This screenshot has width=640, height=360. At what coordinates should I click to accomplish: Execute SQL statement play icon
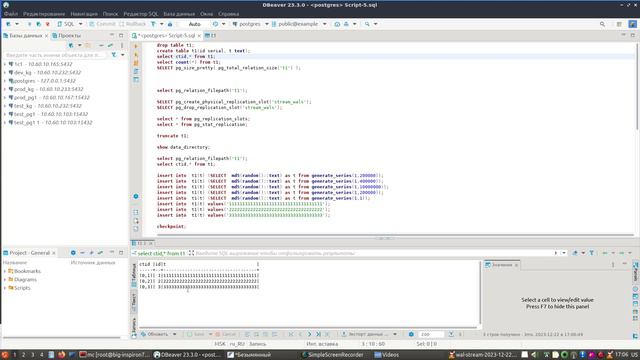coord(136,46)
